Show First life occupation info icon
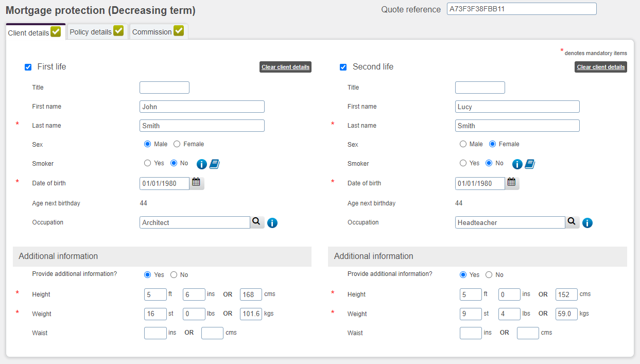640x364 pixels. 272,223
